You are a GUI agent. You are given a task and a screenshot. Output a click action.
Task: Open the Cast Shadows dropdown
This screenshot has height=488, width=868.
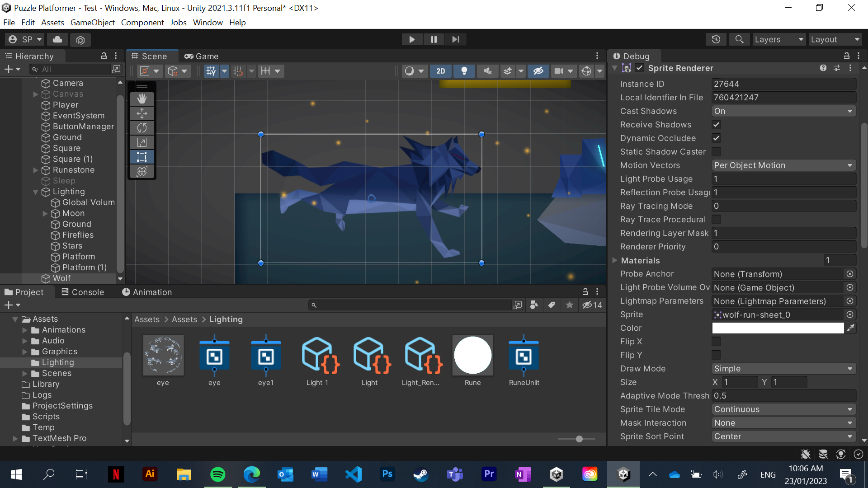click(783, 111)
